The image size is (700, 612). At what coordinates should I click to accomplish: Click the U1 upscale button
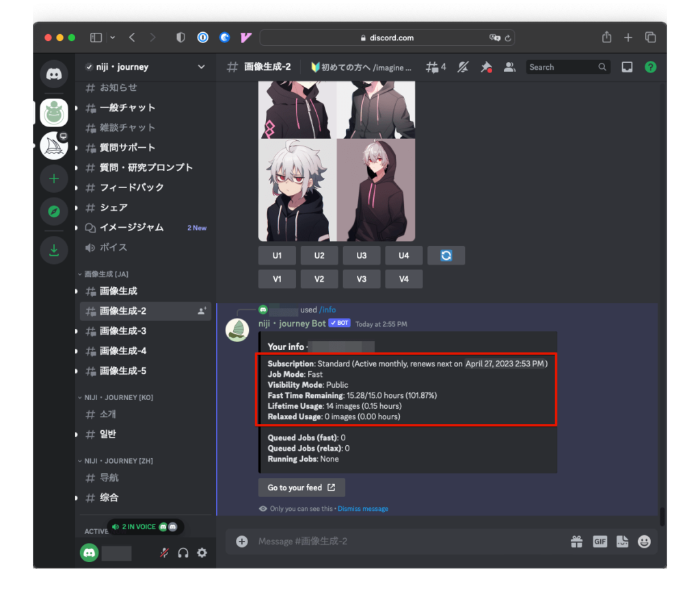click(x=278, y=256)
